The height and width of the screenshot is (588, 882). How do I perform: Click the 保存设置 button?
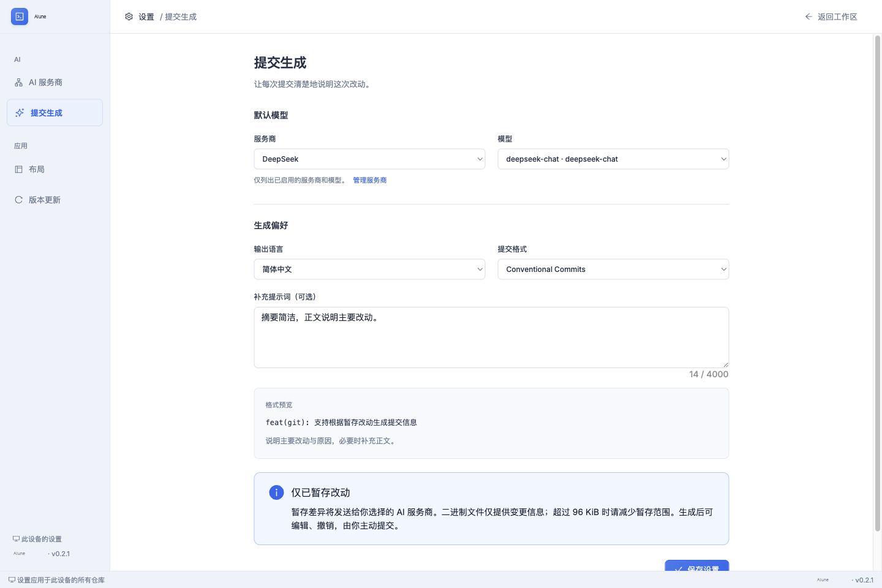click(697, 565)
